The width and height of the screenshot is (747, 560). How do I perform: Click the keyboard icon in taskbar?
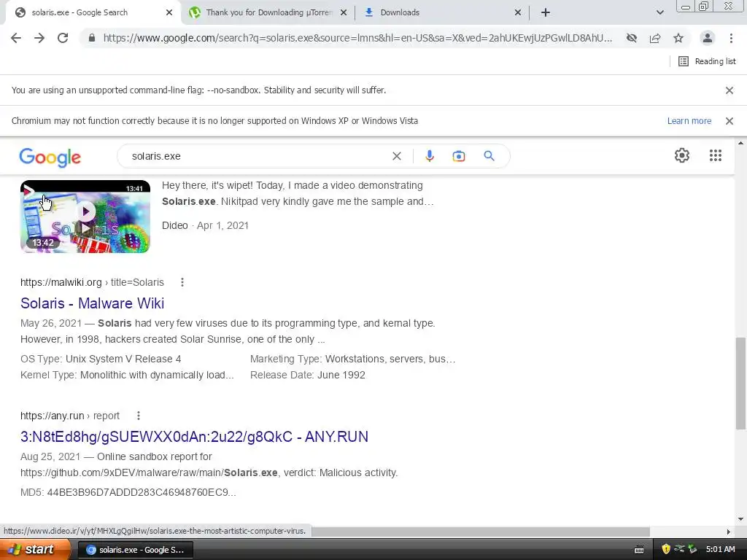639,550
